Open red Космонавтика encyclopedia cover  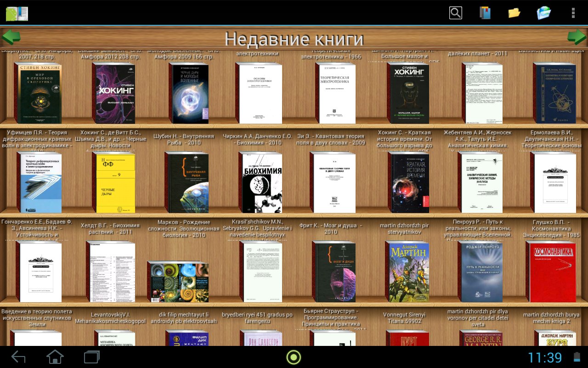[x=551, y=272]
